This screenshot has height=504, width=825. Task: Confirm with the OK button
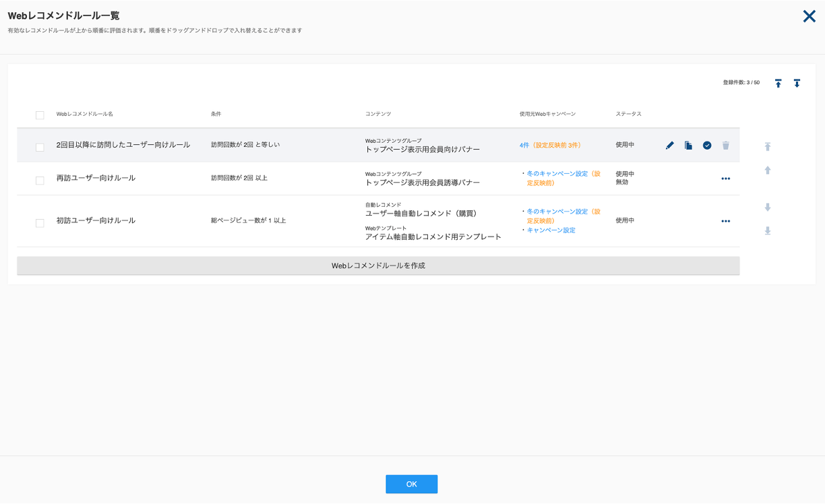pyautogui.click(x=412, y=484)
